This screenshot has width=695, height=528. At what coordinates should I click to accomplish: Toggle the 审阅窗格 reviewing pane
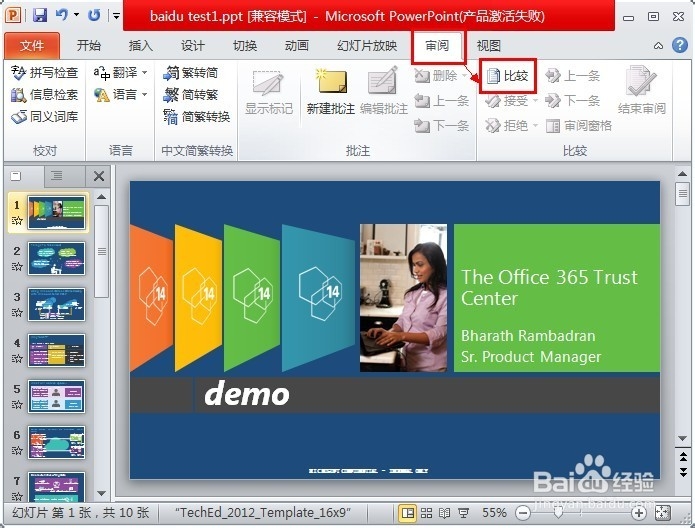point(578,125)
